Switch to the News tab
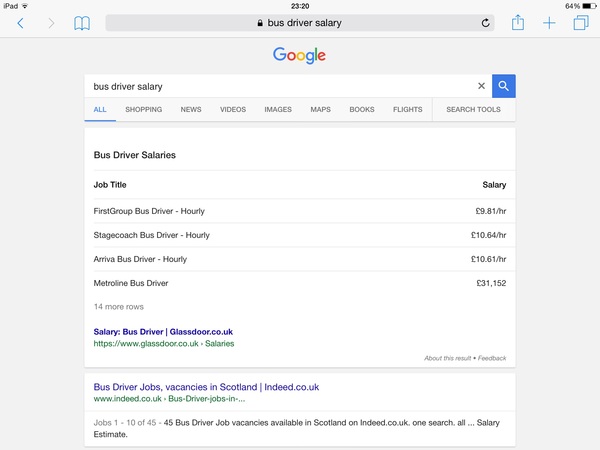This screenshot has width=600, height=450. point(191,109)
